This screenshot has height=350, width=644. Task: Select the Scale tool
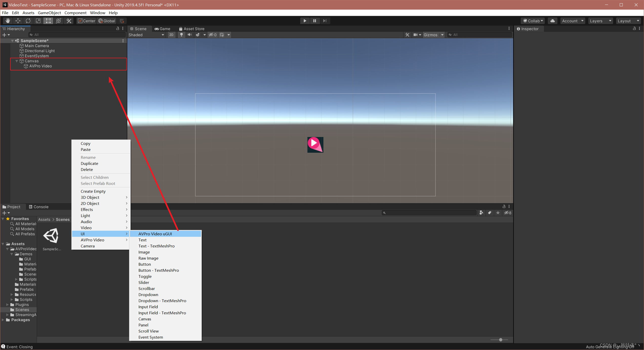pyautogui.click(x=38, y=21)
